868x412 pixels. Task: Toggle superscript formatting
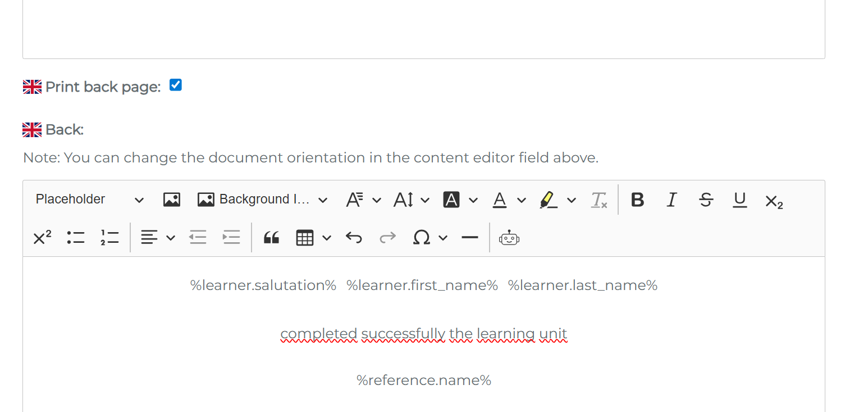(42, 238)
